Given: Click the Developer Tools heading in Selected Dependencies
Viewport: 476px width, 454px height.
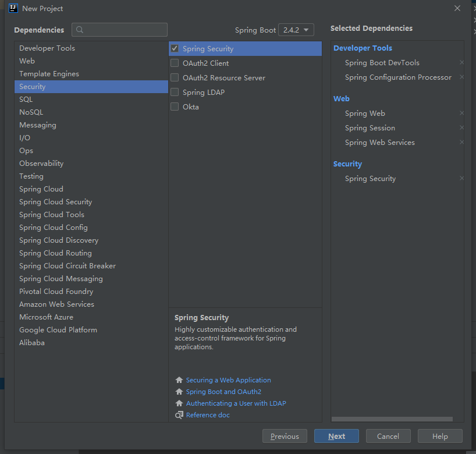Looking at the screenshot, I should [363, 48].
